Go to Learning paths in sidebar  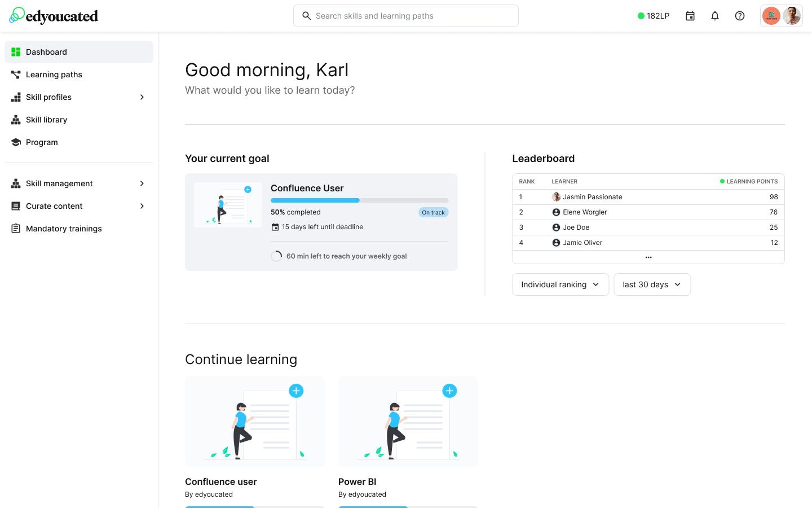point(54,75)
